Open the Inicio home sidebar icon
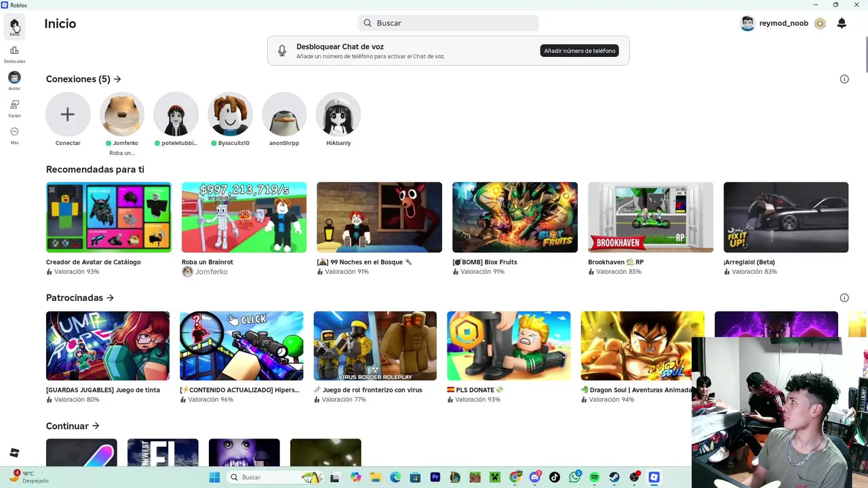 (x=14, y=26)
